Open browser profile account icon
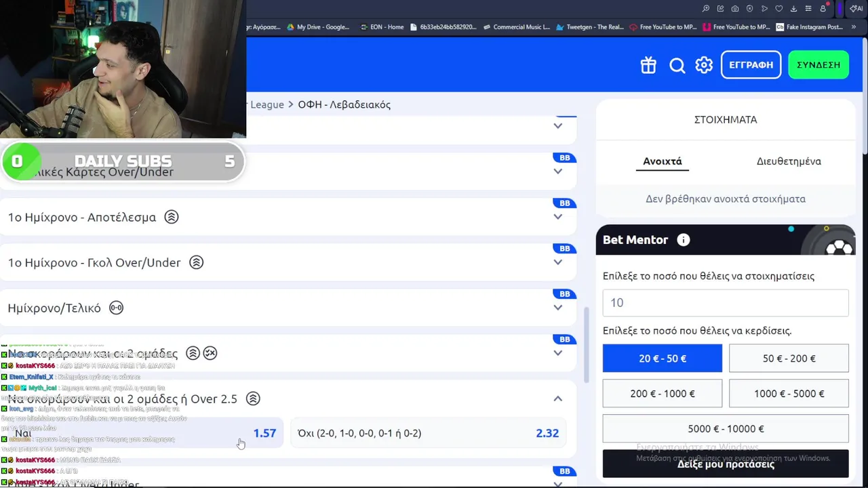 pyautogui.click(x=823, y=9)
